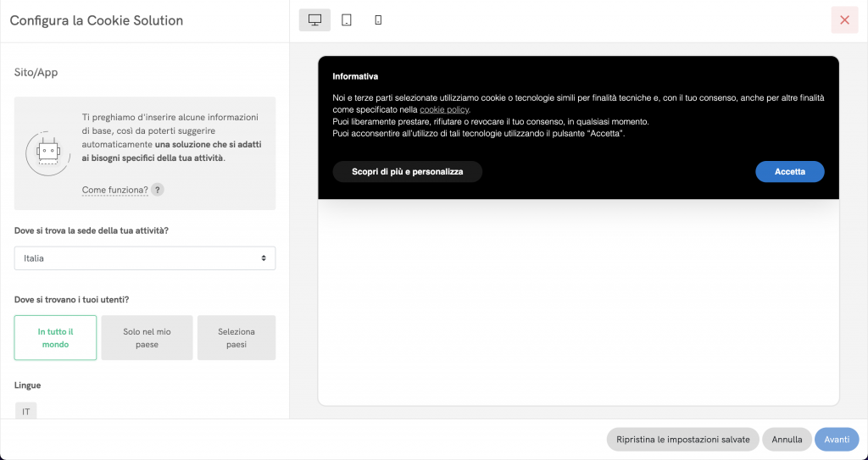Viewport: 868px width, 460px height.
Task: Select the IT language tag
Action: pyautogui.click(x=26, y=411)
